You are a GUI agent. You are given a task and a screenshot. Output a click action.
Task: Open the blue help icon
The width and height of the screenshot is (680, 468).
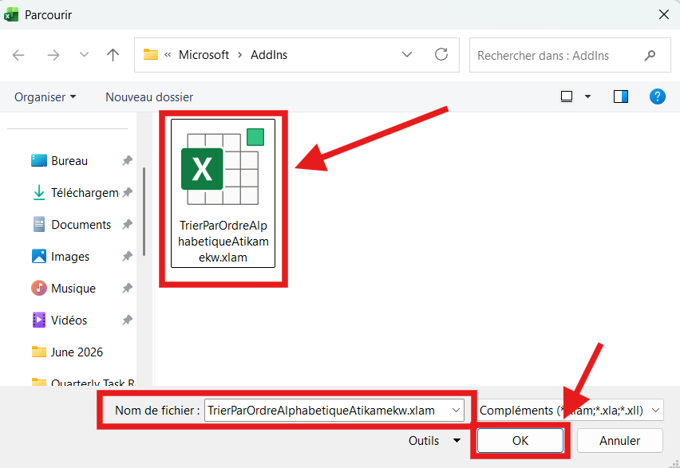tap(657, 96)
